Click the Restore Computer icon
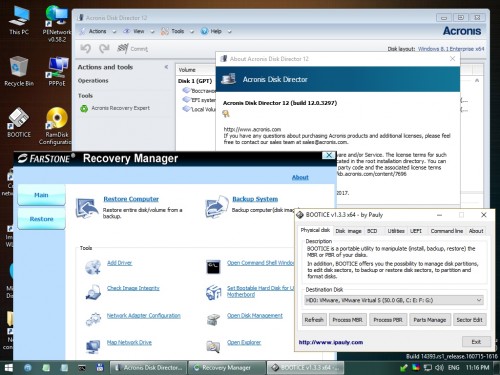Image resolution: width=500 pixels, height=375 pixels. [x=87, y=208]
